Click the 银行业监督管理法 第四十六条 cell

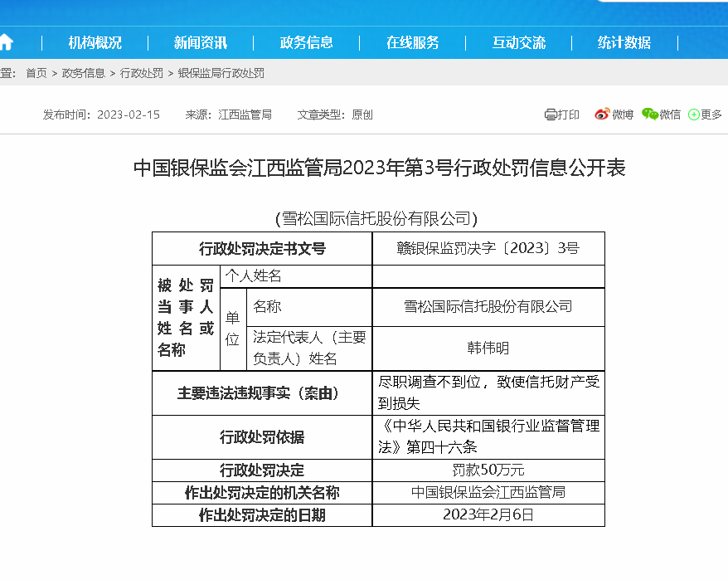(488, 437)
